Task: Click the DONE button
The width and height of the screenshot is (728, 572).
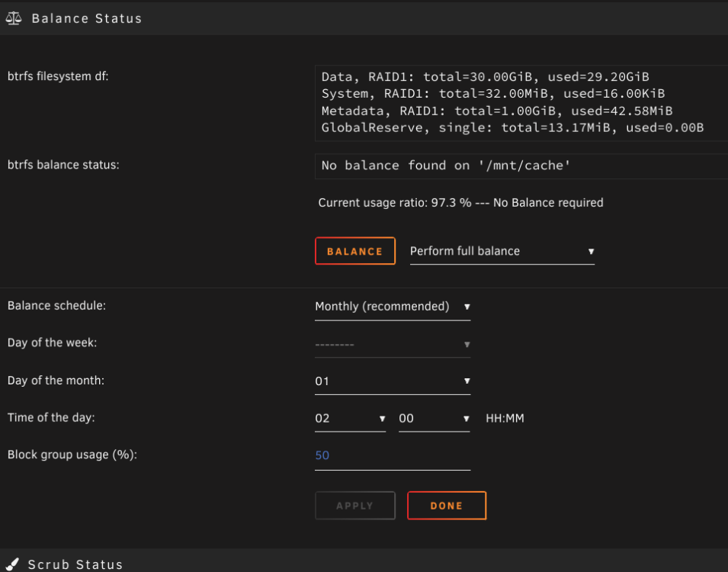Action: click(447, 506)
